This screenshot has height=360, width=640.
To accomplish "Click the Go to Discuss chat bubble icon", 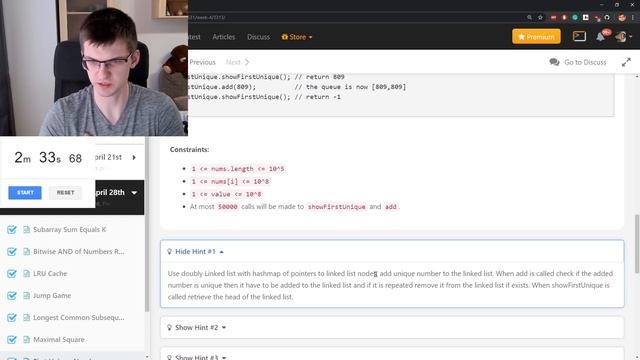I will tap(554, 62).
